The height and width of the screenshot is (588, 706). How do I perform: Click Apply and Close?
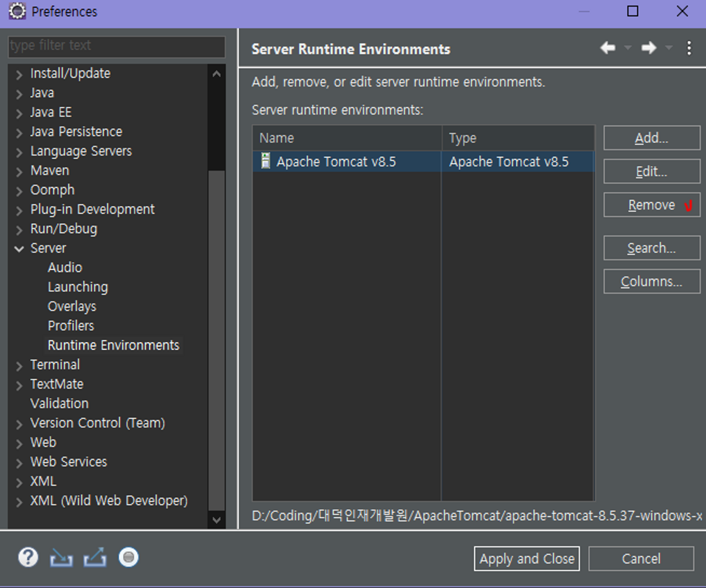pos(527,559)
